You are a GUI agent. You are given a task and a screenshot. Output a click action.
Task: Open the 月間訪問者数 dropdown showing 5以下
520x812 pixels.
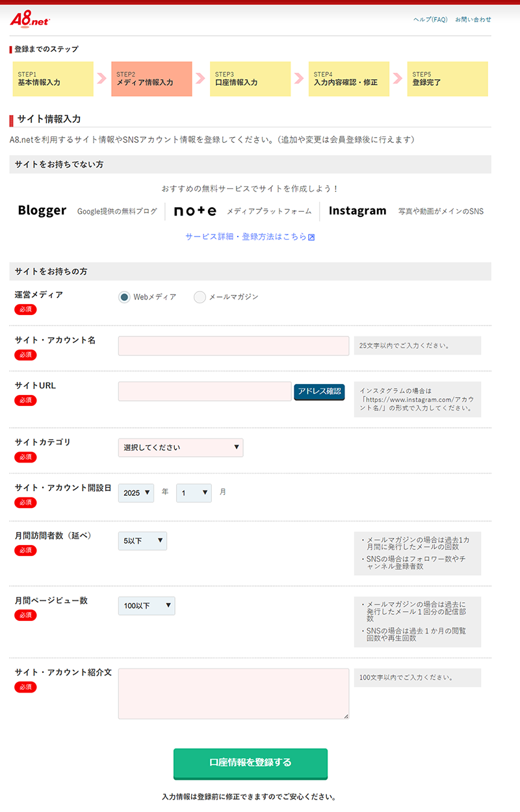142,540
